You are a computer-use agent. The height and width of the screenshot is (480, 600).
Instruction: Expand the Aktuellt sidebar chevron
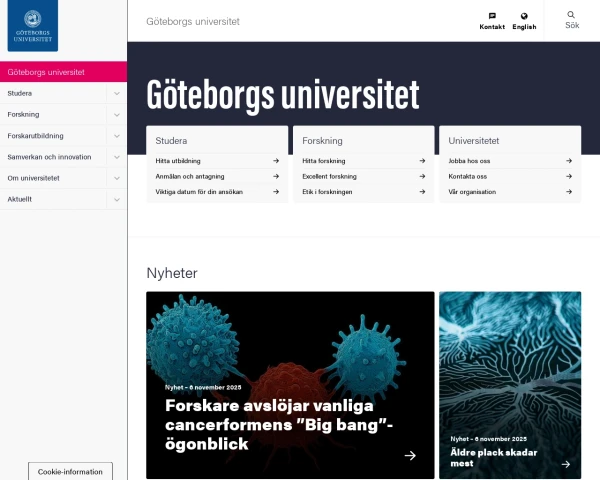pos(117,199)
